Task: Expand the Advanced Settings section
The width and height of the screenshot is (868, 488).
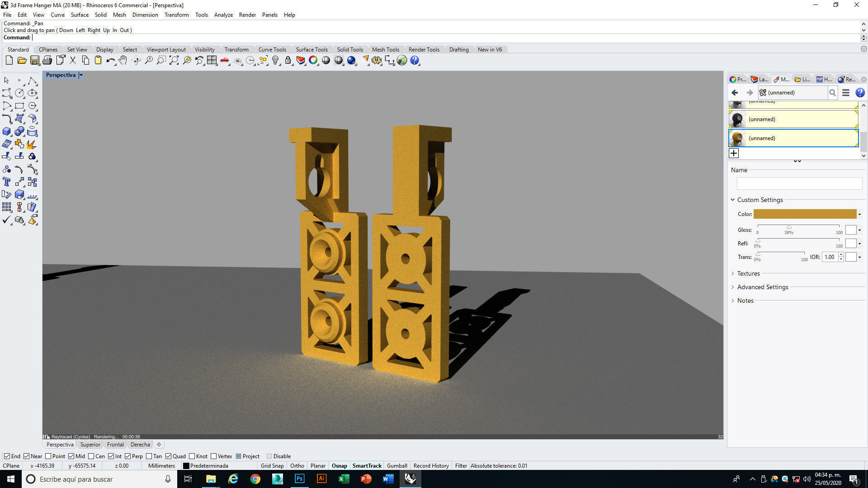Action: point(732,287)
